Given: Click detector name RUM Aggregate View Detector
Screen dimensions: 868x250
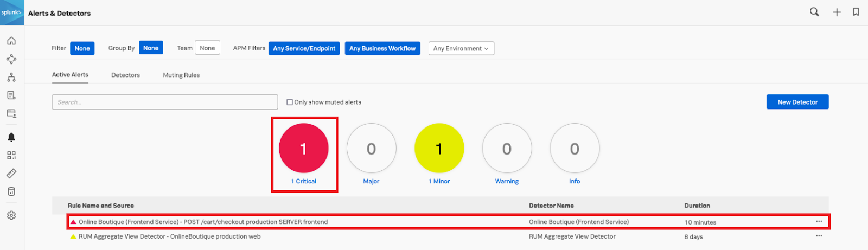Looking at the screenshot, I should [x=572, y=236].
